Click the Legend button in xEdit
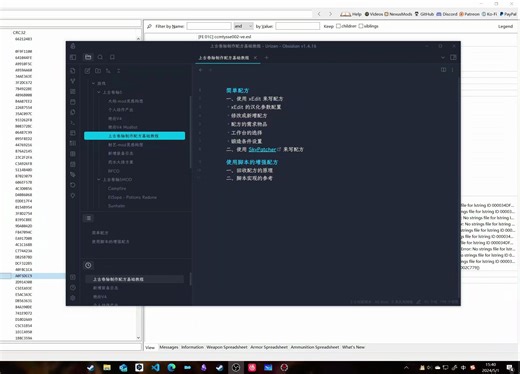Image resolution: width=520 pixels, height=374 pixels. 505,26
